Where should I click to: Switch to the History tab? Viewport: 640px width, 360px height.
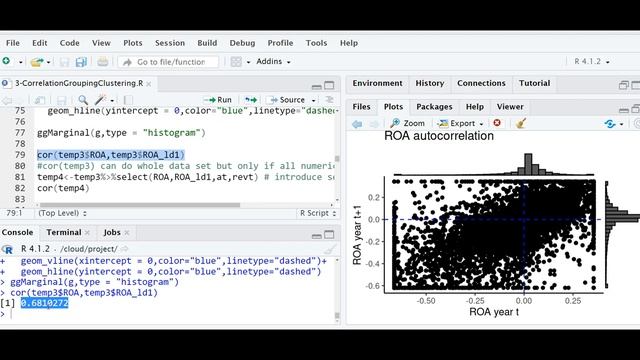coord(430,83)
